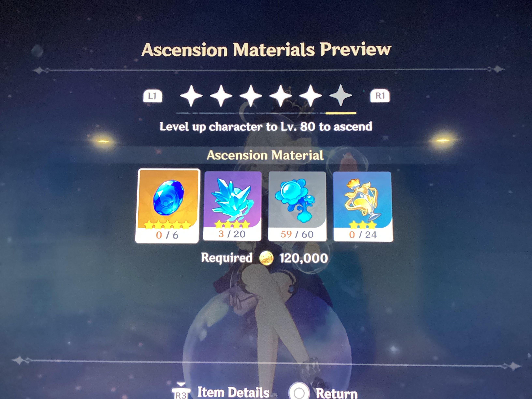Select the golden chalice material card

[x=363, y=206]
